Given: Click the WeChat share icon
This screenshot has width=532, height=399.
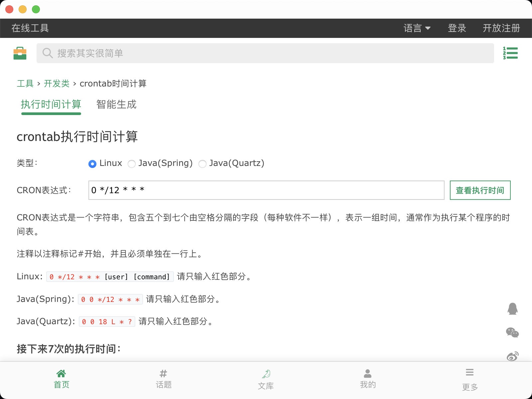Looking at the screenshot, I should click(x=512, y=332).
